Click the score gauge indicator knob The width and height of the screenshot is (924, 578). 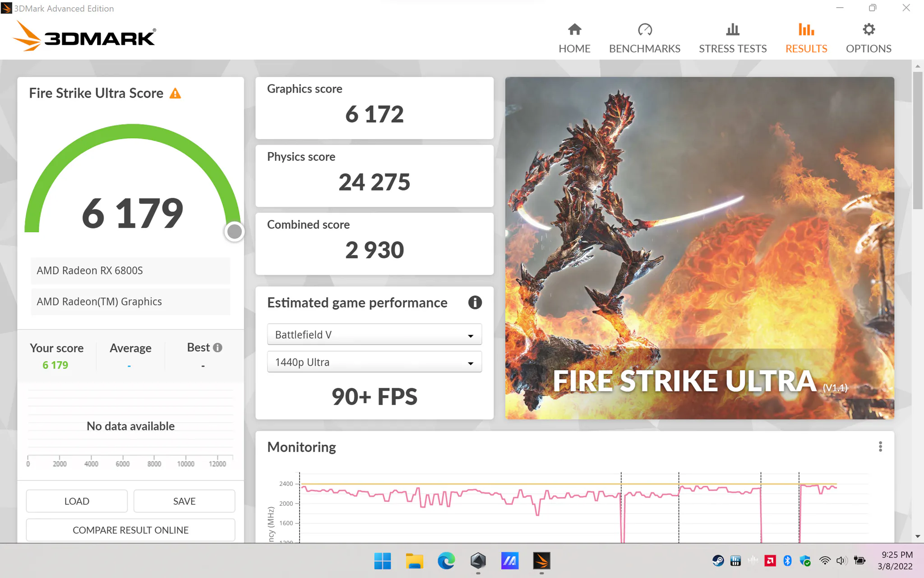(x=234, y=232)
